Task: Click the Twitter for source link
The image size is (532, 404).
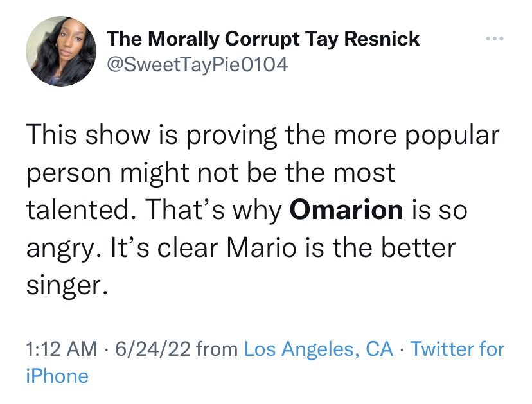Action: (x=457, y=349)
